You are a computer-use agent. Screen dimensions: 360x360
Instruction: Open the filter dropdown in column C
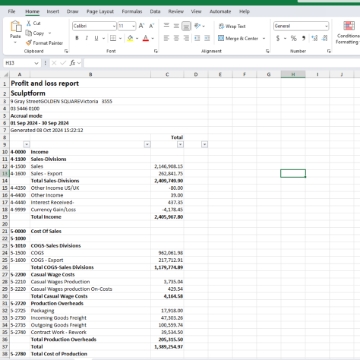click(x=180, y=145)
